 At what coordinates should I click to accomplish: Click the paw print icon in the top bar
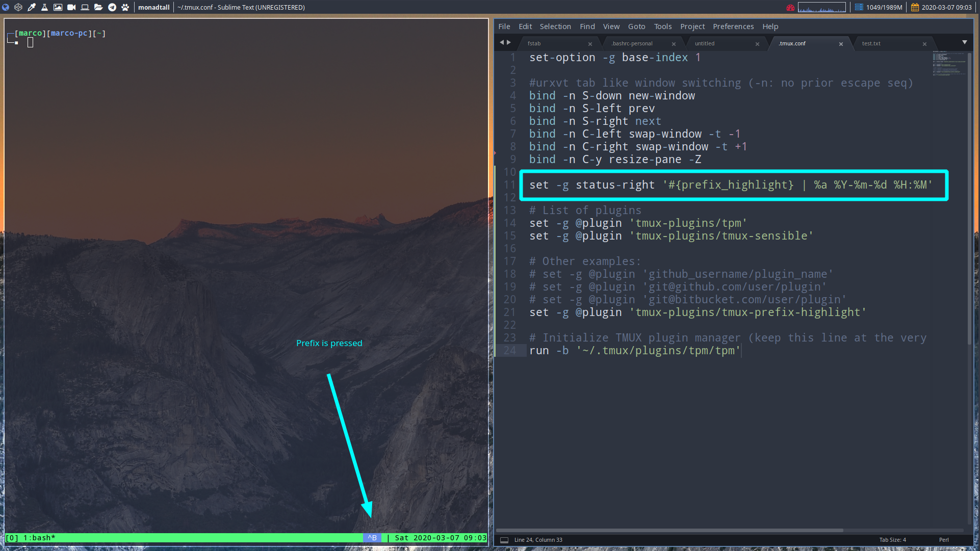125,7
